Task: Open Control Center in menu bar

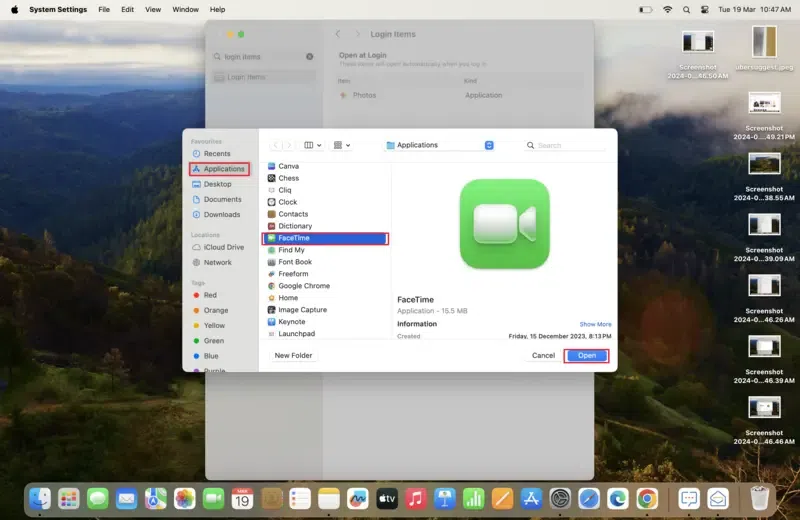Action: pos(705,10)
